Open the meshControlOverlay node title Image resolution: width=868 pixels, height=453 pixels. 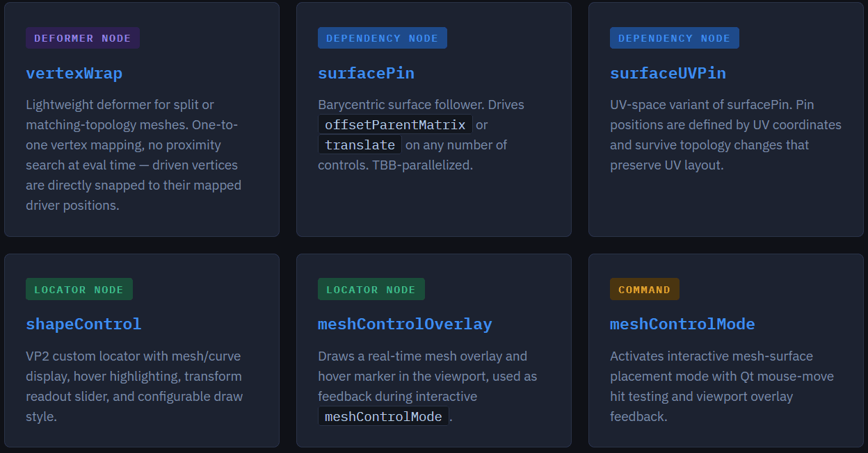pos(405,324)
